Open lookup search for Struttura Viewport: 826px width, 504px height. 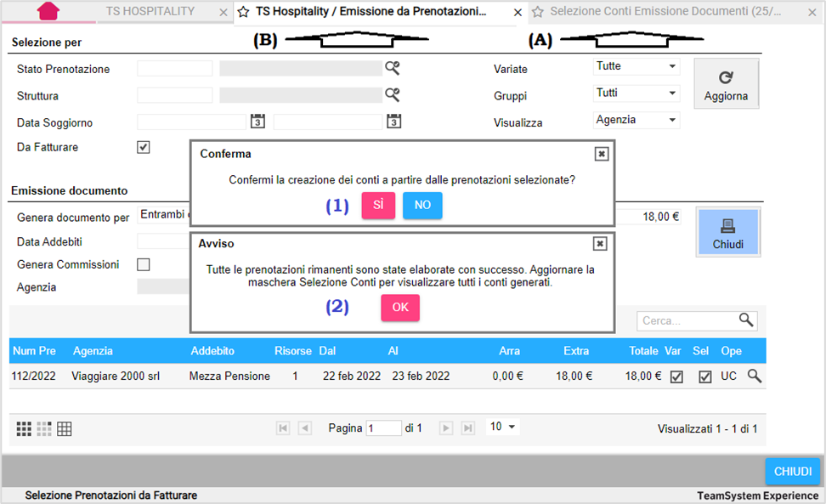pos(392,95)
